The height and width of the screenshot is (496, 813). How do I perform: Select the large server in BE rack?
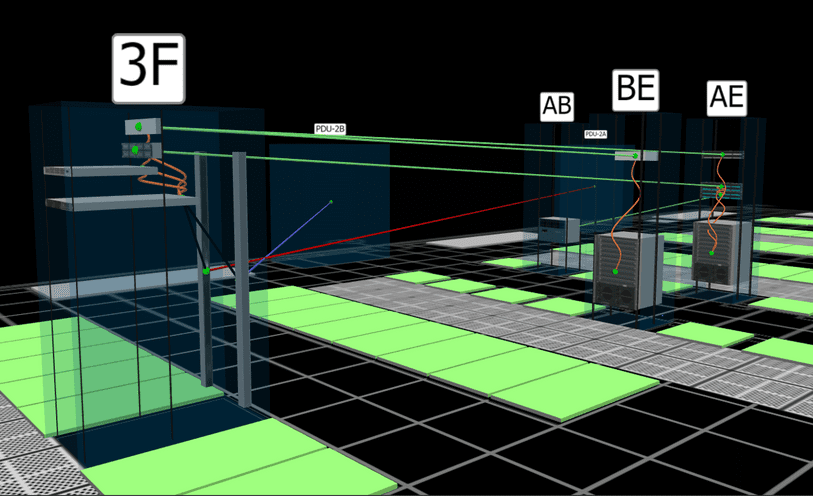pyautogui.click(x=628, y=271)
